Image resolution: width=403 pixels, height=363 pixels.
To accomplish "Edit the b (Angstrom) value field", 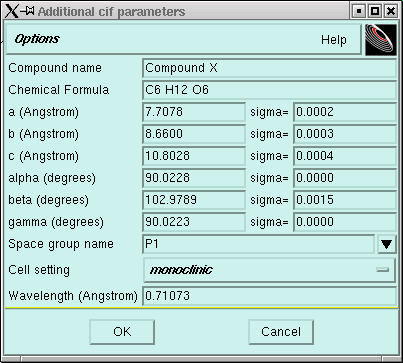I will click(194, 134).
